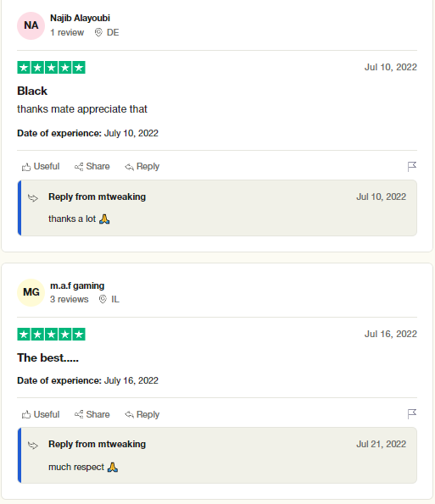Click Jul 10, 2022 review date
The height and width of the screenshot is (504, 435).
coord(391,67)
